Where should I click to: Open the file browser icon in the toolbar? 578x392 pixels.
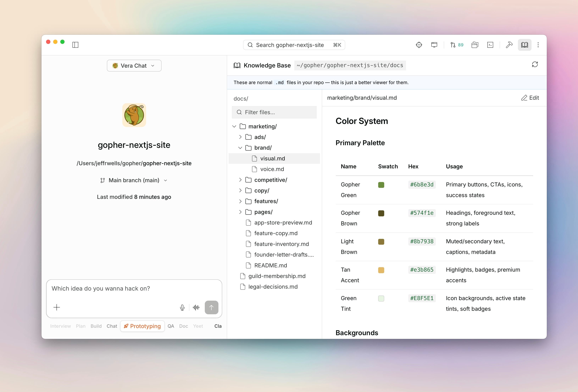475,45
